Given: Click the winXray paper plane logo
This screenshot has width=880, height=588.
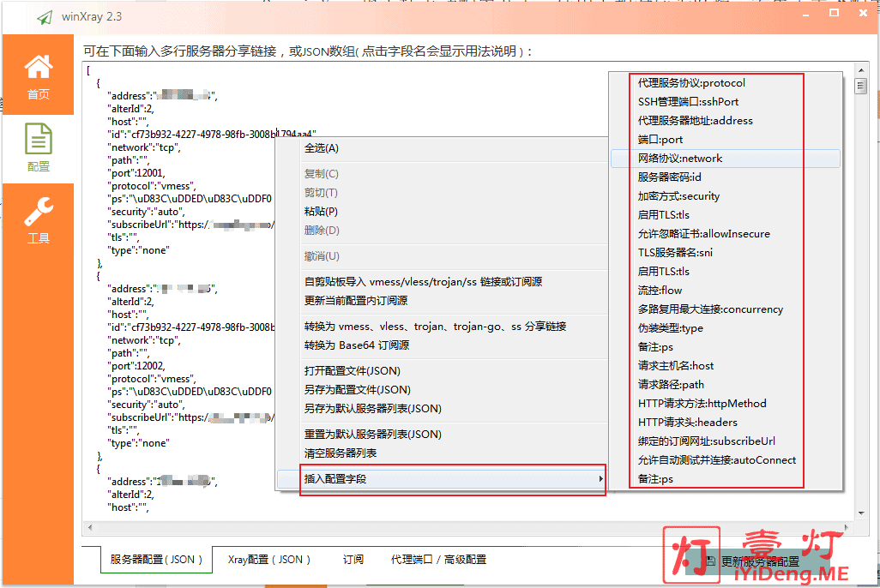Looking at the screenshot, I should (x=45, y=17).
